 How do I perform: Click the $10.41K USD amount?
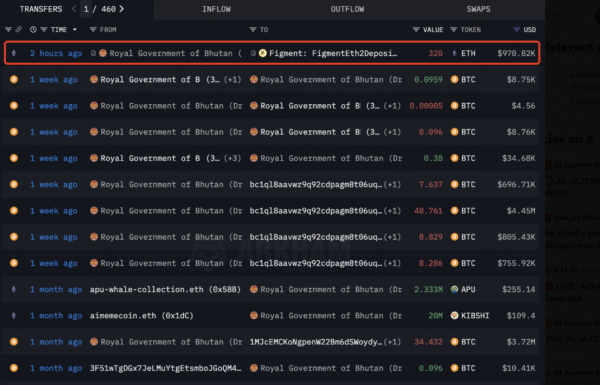click(x=518, y=368)
